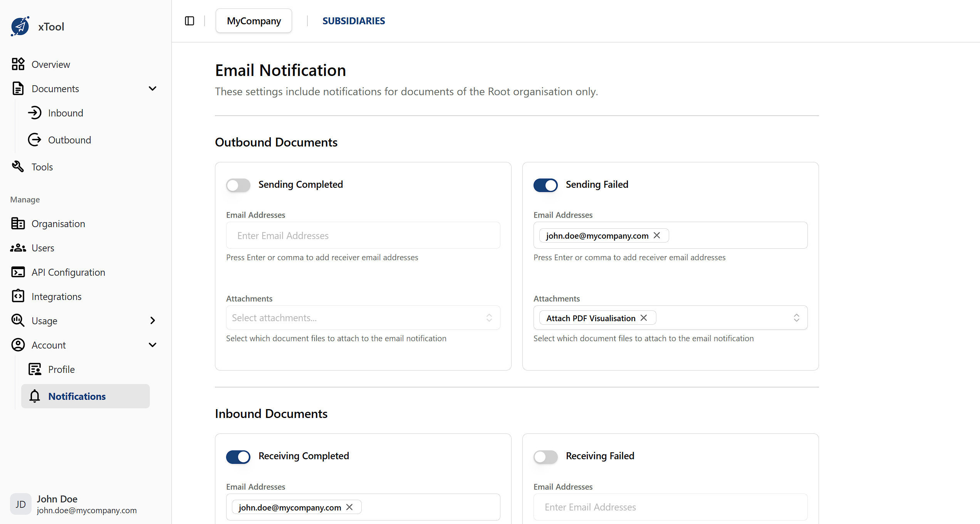Collapse the Documents section

coord(153,88)
